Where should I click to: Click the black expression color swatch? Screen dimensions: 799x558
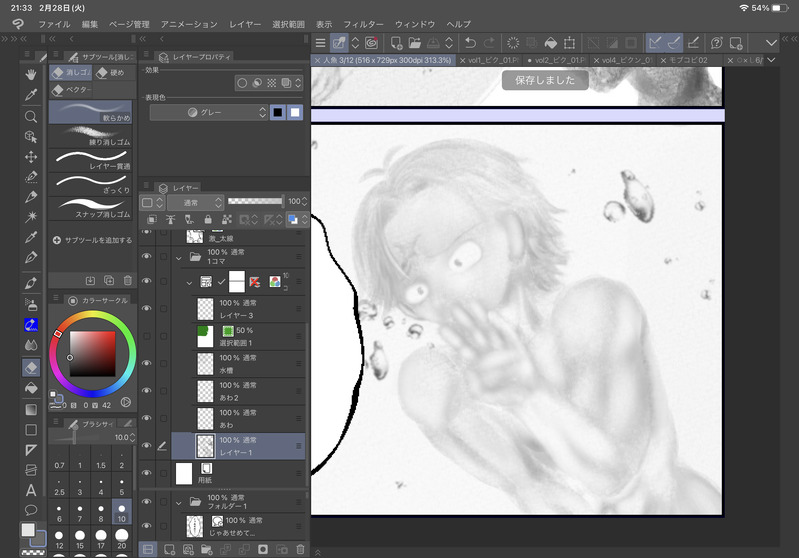tap(278, 112)
